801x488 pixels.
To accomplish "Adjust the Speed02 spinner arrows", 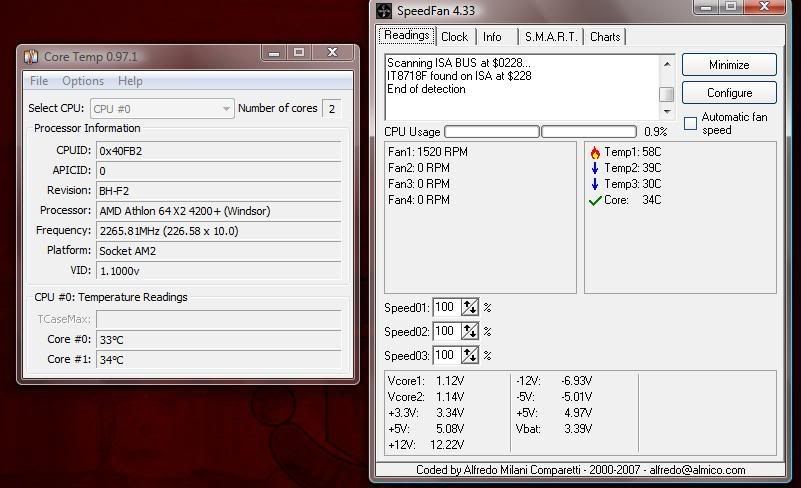I will (469, 331).
